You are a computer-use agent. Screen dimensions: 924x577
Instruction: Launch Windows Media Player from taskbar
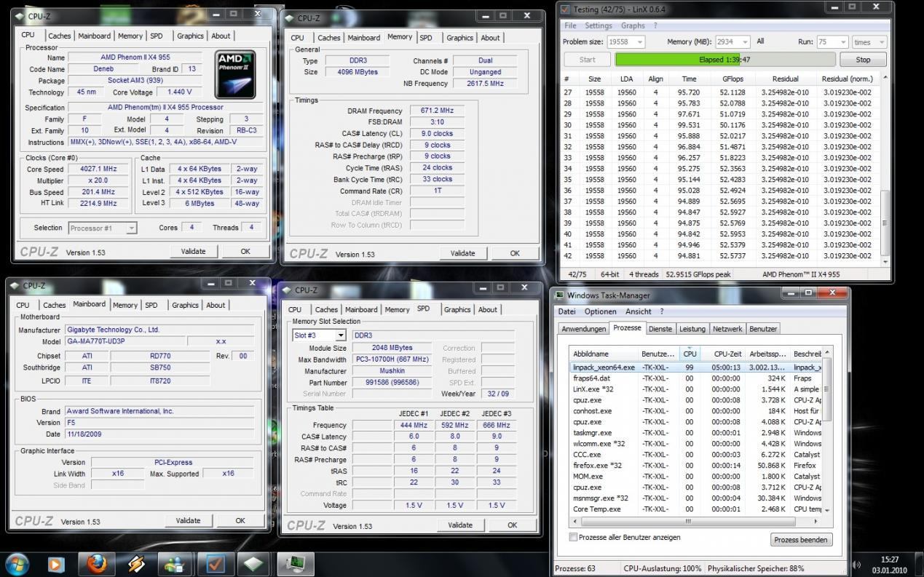(56, 564)
